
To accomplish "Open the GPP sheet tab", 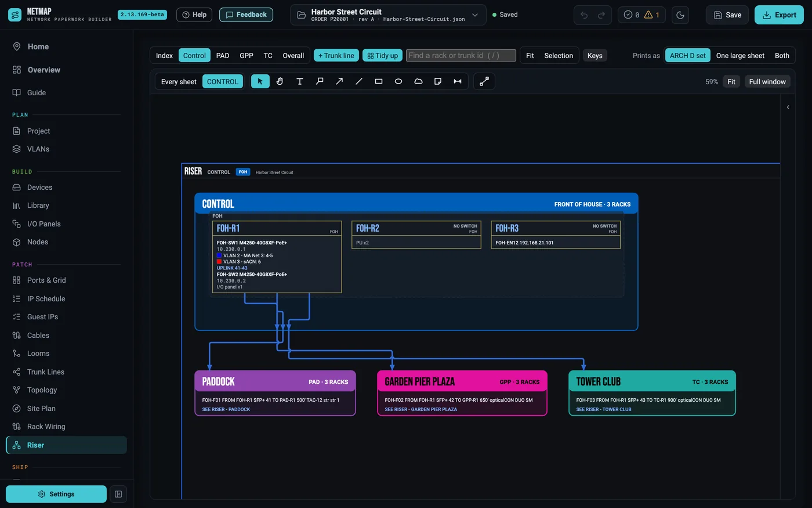I will [x=246, y=56].
